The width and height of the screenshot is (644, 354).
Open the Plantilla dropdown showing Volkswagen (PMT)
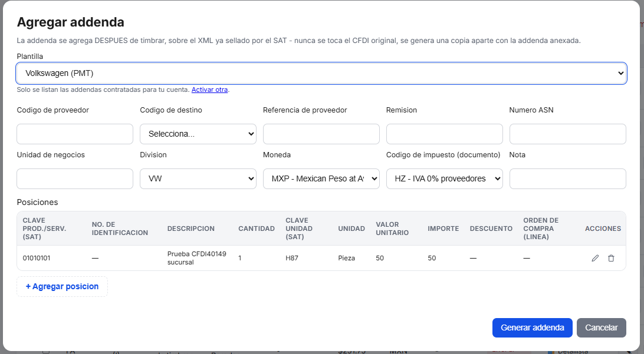click(x=321, y=74)
